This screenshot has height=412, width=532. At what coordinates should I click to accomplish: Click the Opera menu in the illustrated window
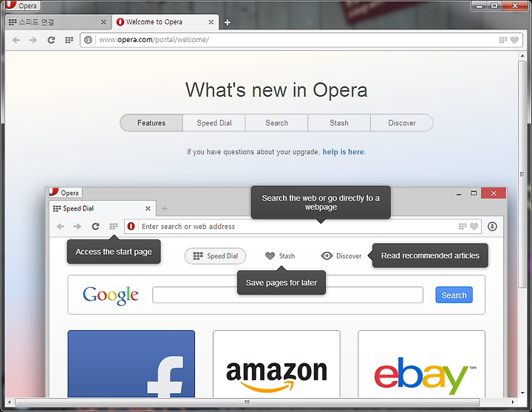65,192
